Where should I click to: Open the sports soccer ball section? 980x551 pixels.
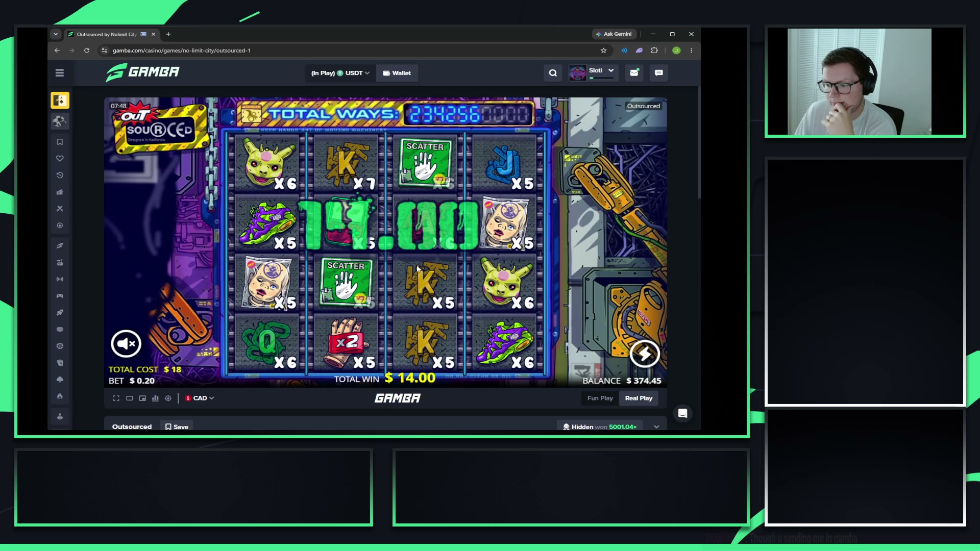coord(60,121)
